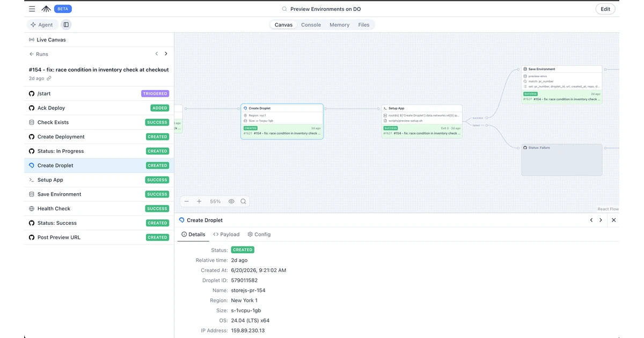
Task: Click terminal icon on Setup App node
Action: (385, 108)
